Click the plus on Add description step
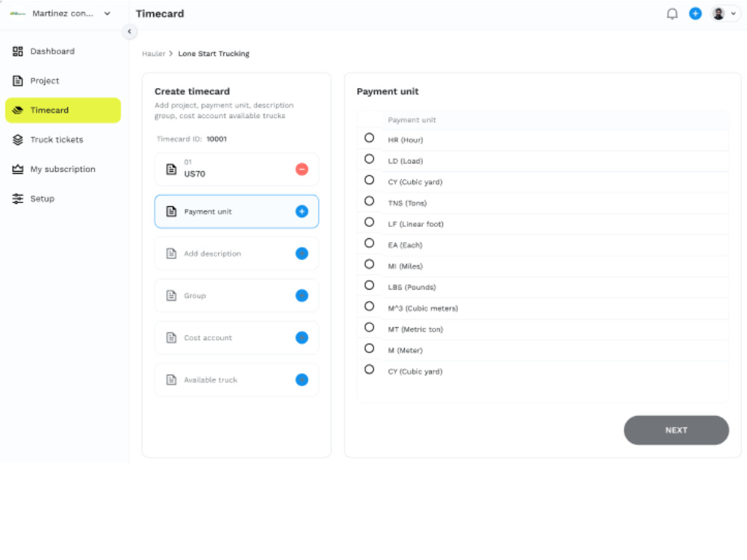Screen dimensions: 747x560 302,253
